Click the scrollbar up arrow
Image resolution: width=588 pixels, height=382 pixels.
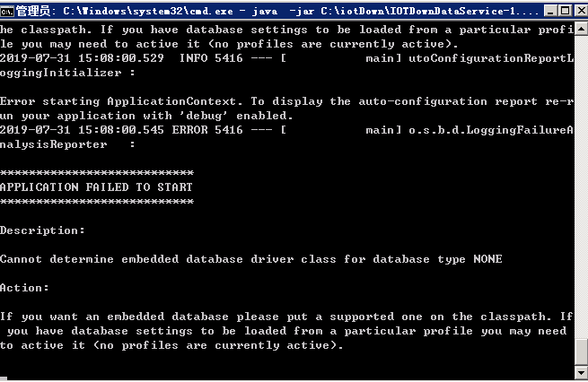[580, 30]
